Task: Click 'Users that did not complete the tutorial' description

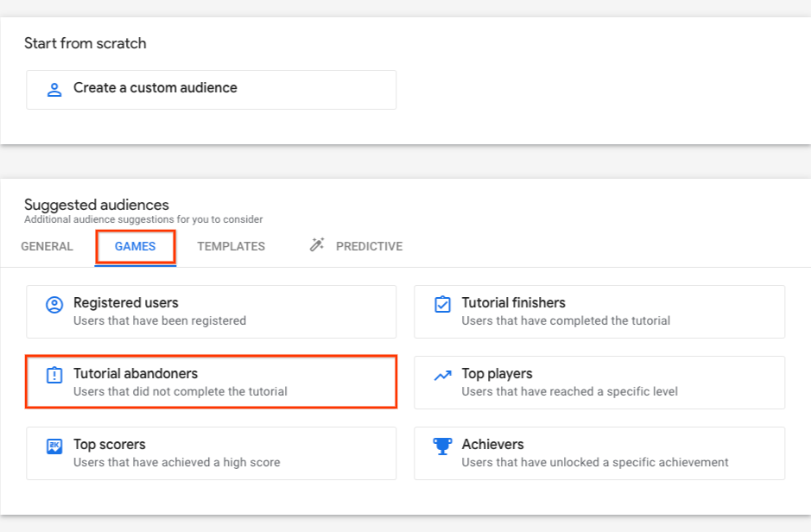Action: click(x=180, y=391)
